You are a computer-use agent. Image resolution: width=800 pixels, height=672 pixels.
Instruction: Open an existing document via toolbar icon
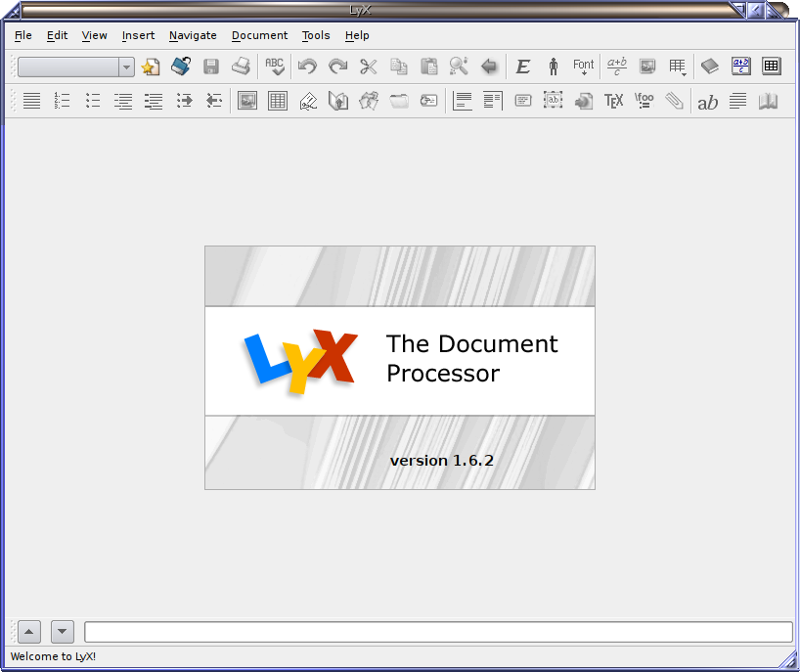pyautogui.click(x=181, y=67)
